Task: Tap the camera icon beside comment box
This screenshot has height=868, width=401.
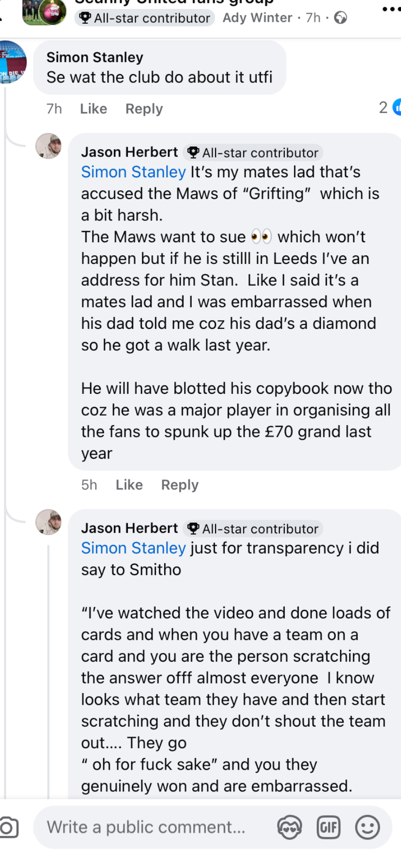Action: tap(8, 827)
